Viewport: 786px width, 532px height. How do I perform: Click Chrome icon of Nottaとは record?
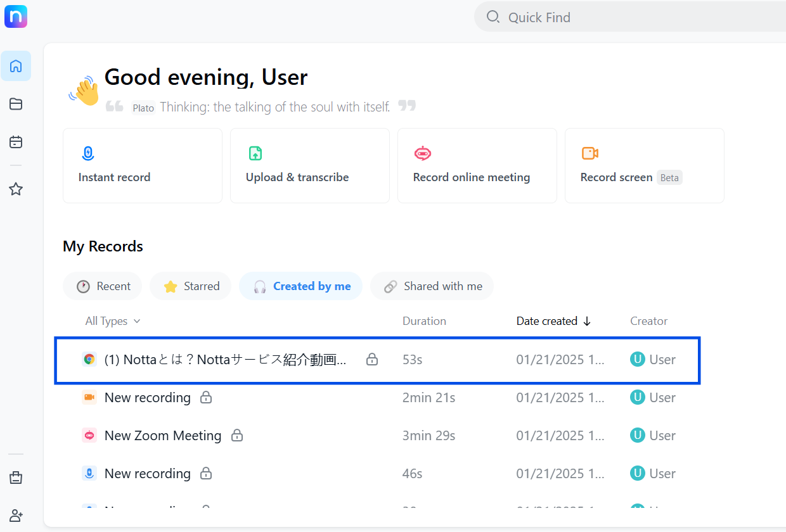coord(89,360)
